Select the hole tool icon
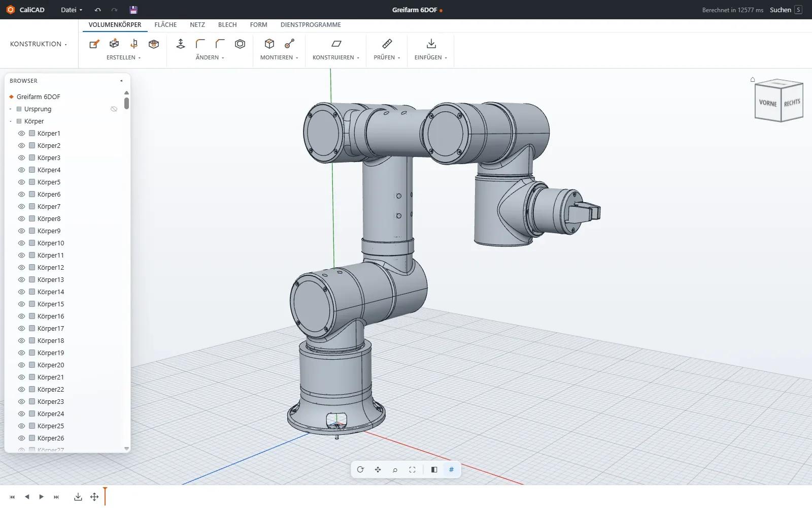Screen dimensions: 812x508 pos(154,44)
